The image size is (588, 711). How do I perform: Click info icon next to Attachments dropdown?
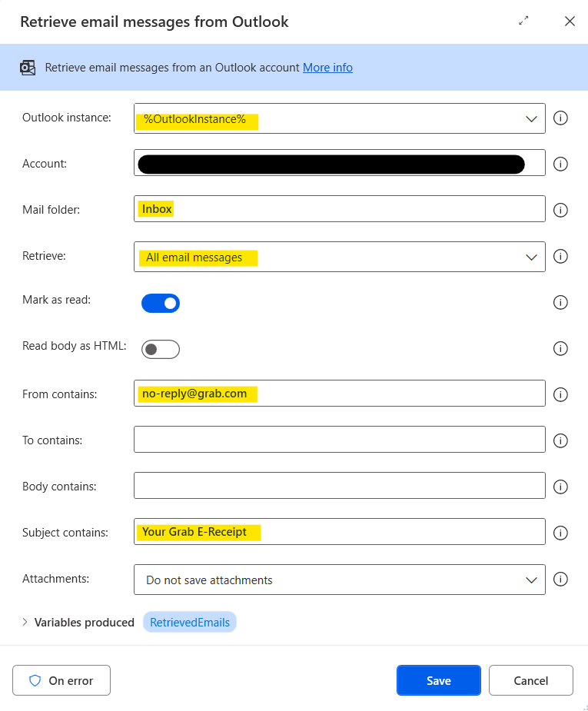560,580
